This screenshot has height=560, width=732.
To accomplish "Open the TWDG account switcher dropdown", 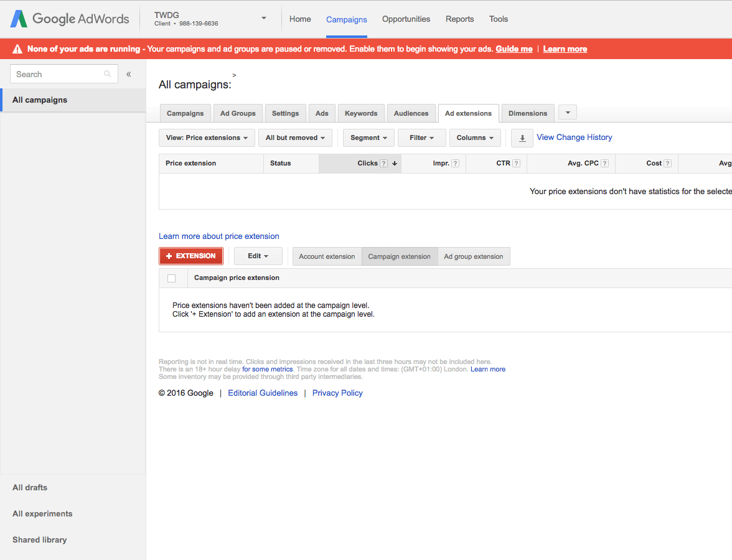I will click(264, 18).
